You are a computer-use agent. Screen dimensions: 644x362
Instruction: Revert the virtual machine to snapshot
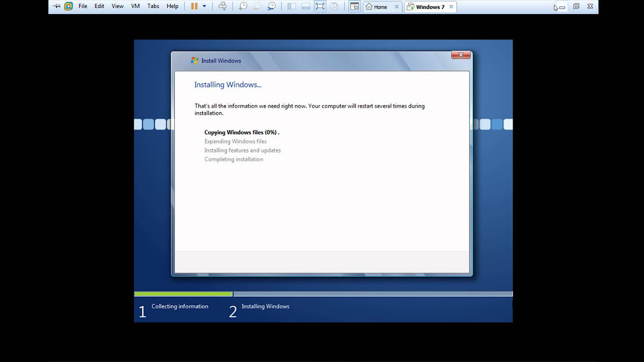coord(257,7)
